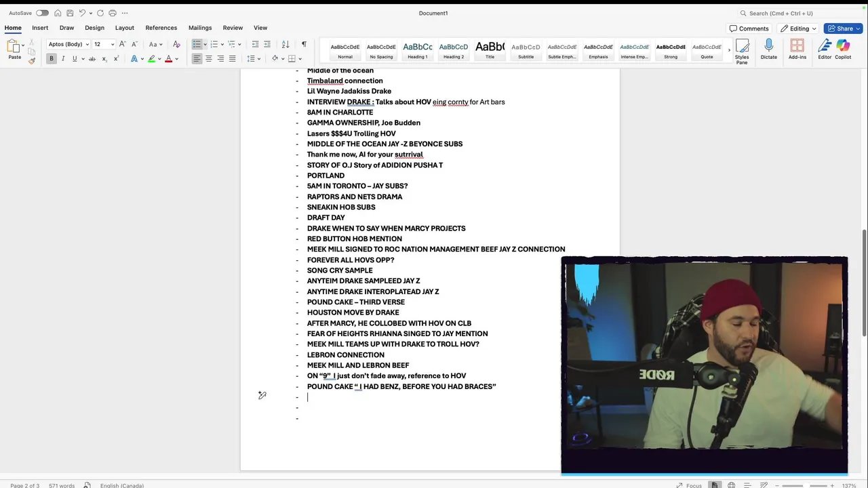Open the Change Case Aa dropdown

pyautogui.click(x=155, y=44)
